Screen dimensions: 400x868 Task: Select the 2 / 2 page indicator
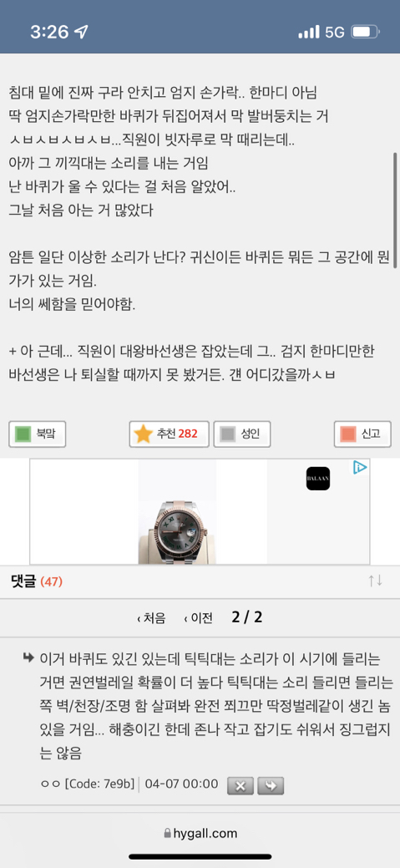246,617
